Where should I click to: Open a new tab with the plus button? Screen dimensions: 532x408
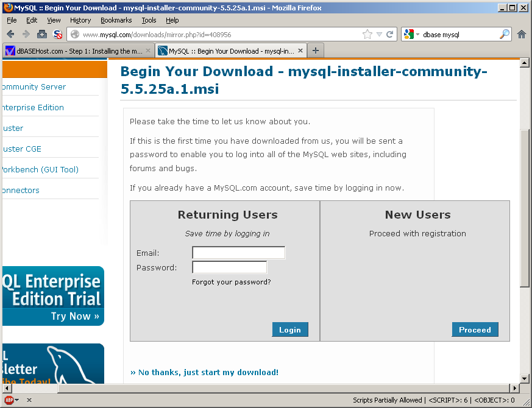pos(316,51)
